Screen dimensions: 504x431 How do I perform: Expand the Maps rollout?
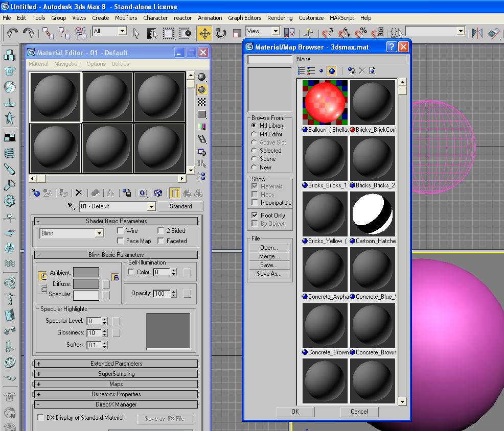point(116,384)
